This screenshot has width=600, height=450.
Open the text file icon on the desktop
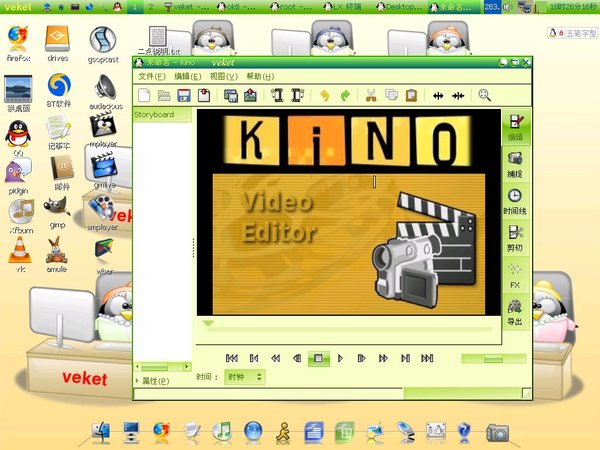click(x=158, y=41)
